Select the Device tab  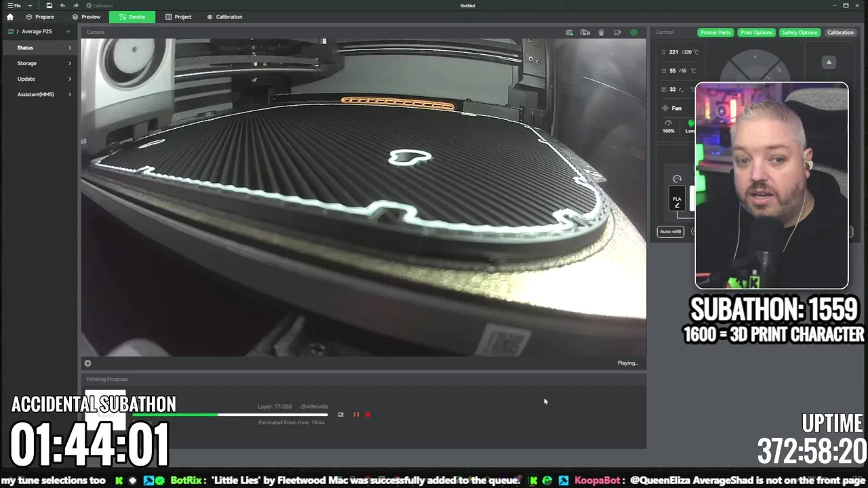tap(132, 17)
